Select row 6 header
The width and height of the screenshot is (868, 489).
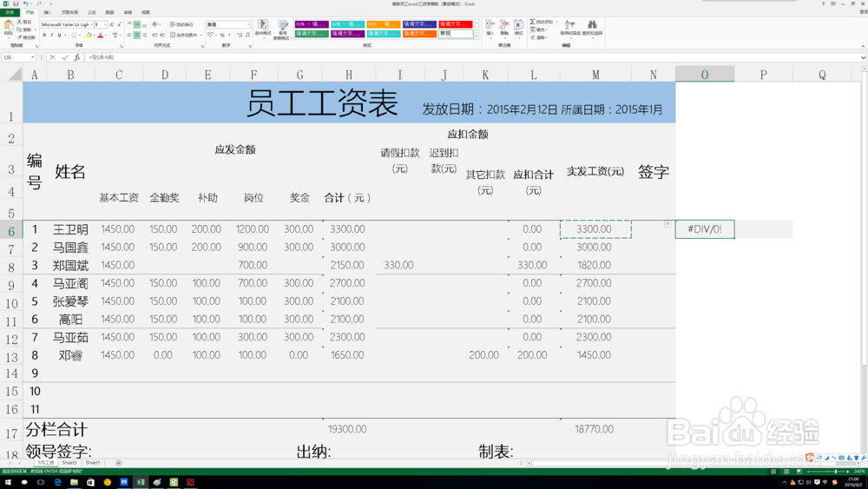pos(11,230)
